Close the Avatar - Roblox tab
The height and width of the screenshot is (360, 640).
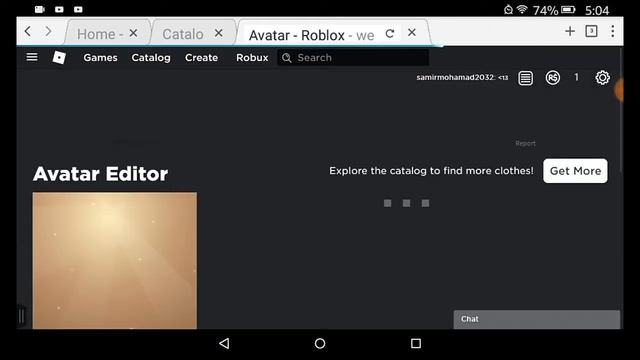(x=412, y=33)
